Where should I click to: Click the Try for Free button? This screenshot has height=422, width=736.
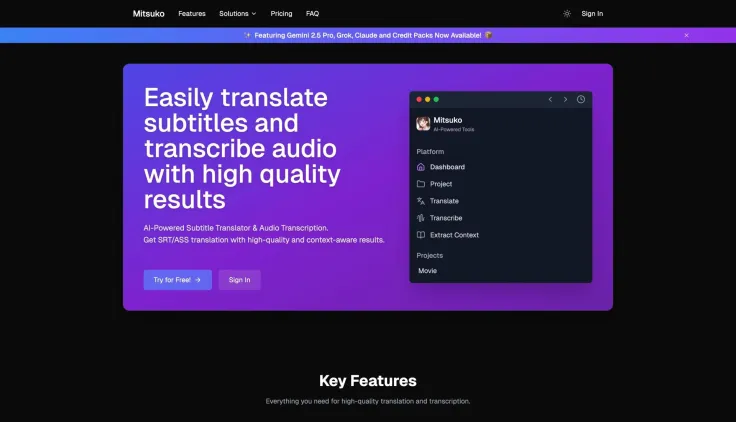(x=177, y=280)
